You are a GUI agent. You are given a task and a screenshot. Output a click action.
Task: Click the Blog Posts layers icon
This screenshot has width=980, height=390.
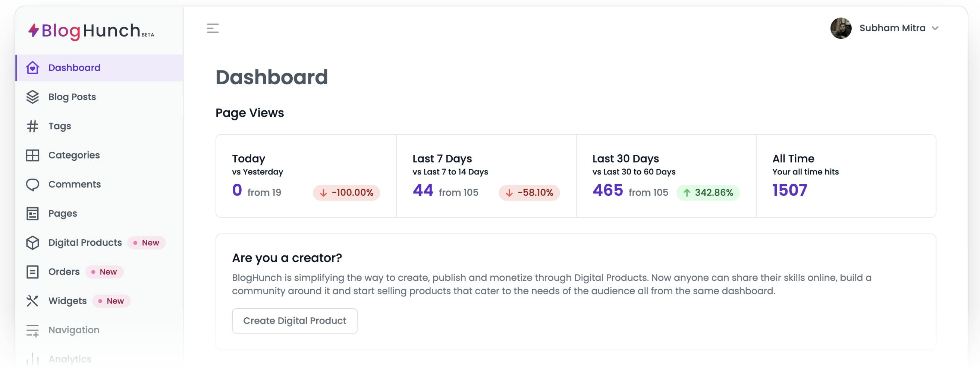tap(33, 97)
